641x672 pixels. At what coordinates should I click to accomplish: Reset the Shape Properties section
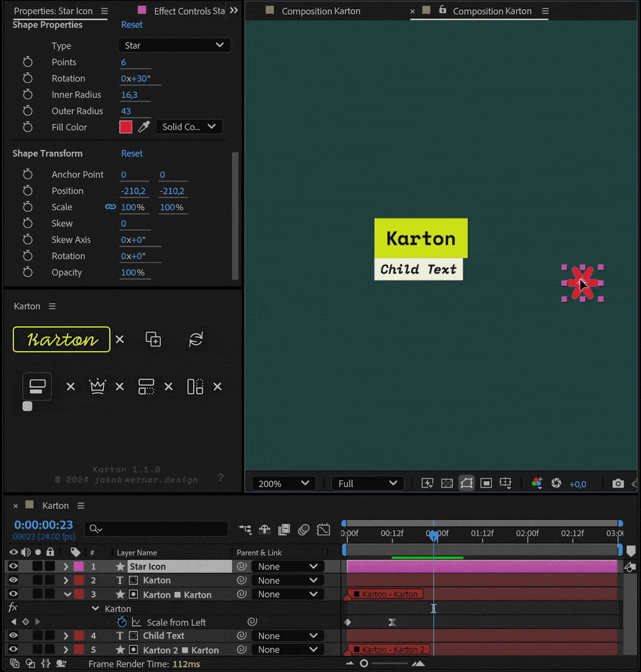131,24
